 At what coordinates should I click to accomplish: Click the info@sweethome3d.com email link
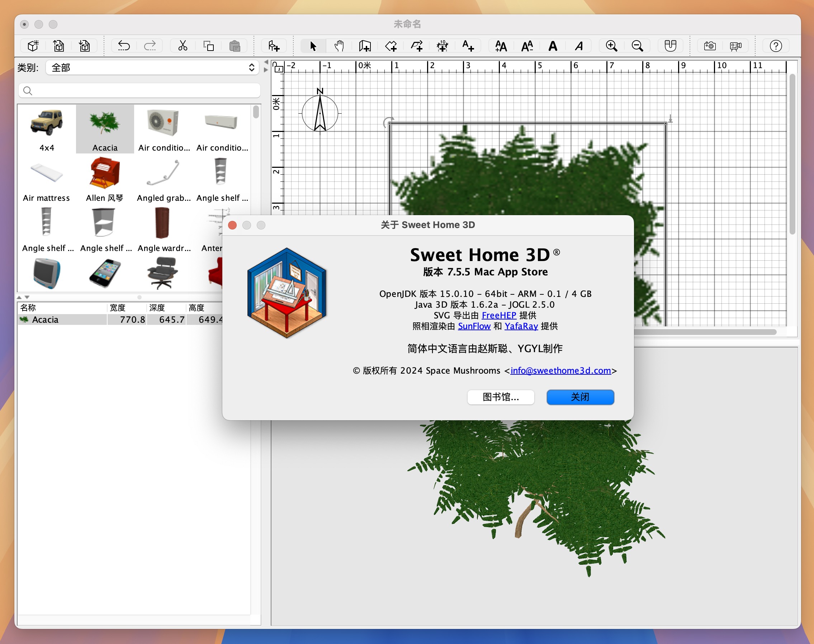[560, 371]
